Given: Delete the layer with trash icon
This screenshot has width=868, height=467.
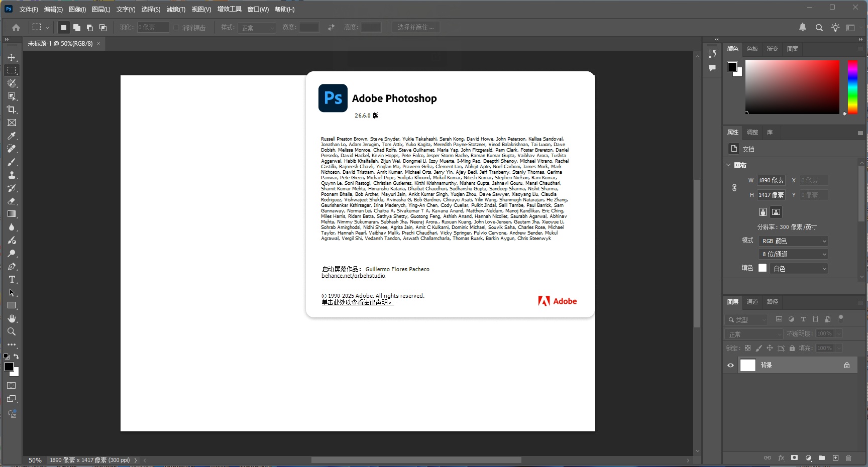Looking at the screenshot, I should coord(849,457).
